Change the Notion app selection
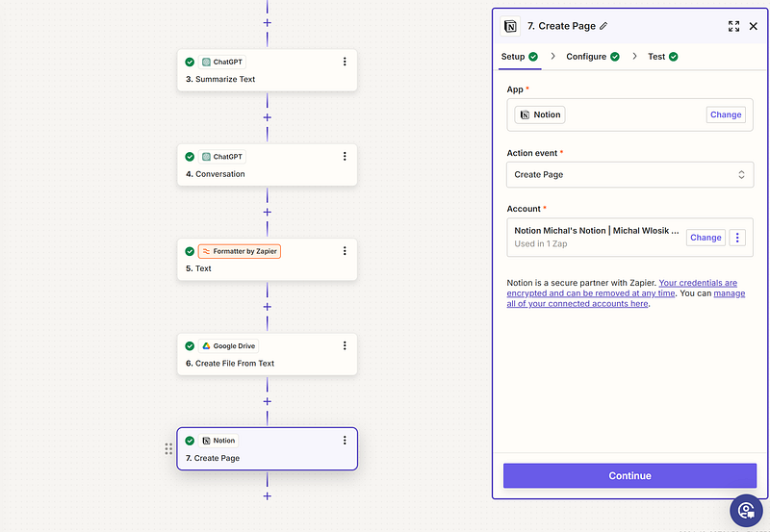Screen dimensions: 770x532 pos(726,114)
